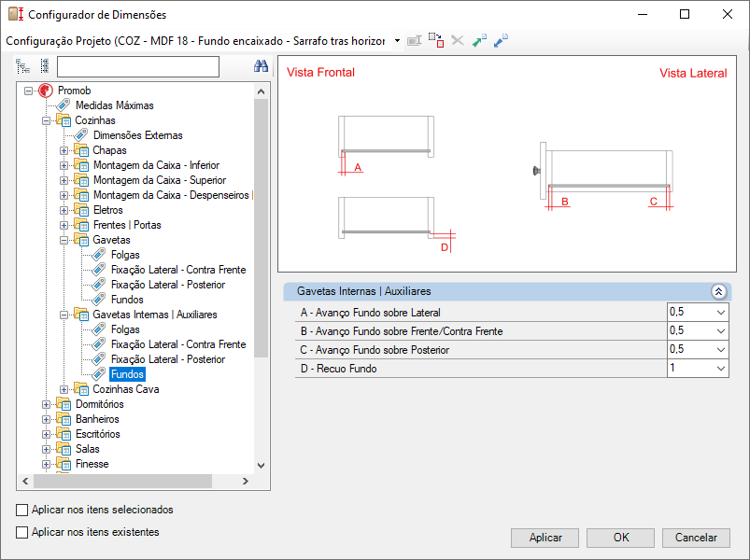Click the collapse-all tree icon beside search box
The width and height of the screenshot is (750, 560).
pos(45,66)
